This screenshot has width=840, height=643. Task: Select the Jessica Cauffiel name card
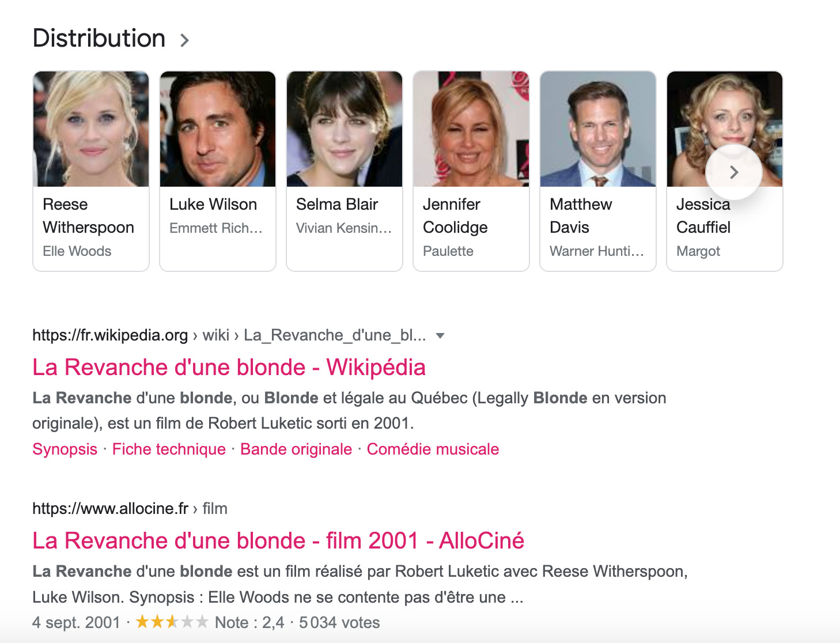(x=725, y=171)
